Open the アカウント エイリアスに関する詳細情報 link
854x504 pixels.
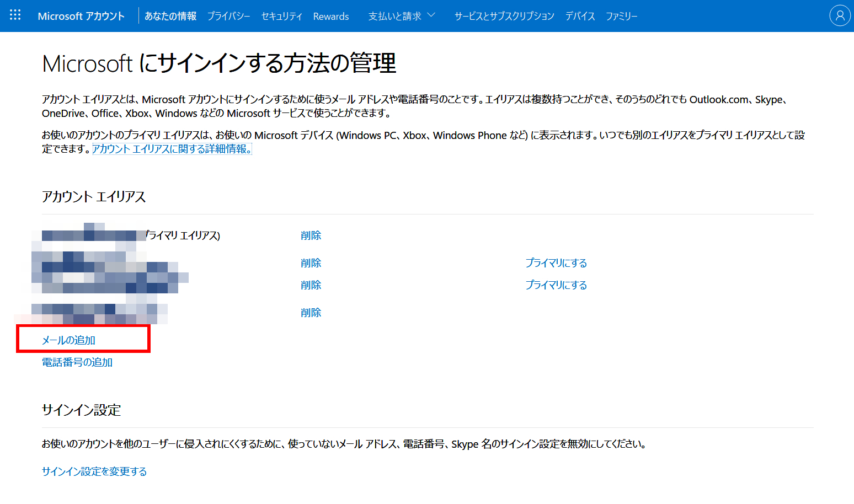pyautogui.click(x=172, y=149)
